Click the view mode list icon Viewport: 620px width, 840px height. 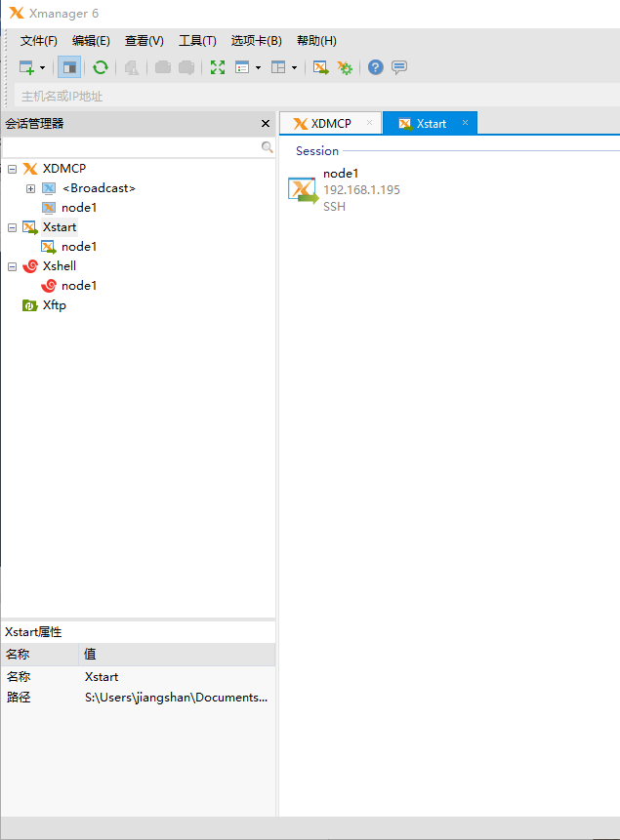(242, 67)
